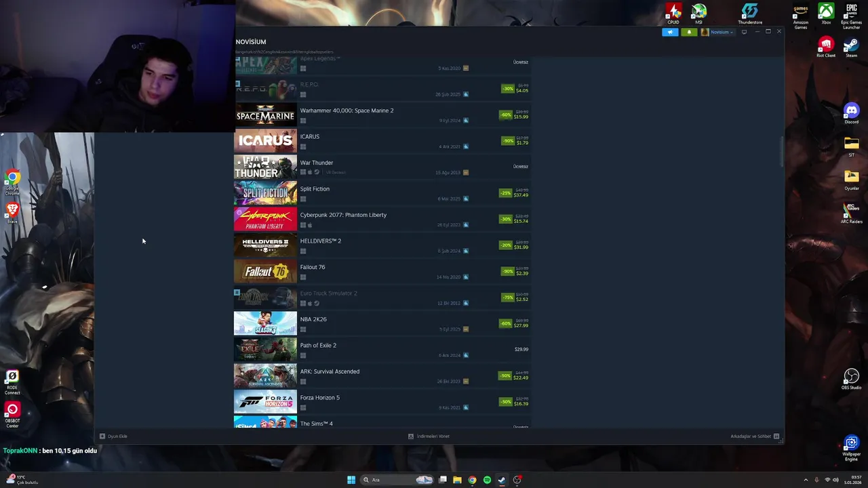Open the CPUID desktop shortcut

click(x=673, y=14)
